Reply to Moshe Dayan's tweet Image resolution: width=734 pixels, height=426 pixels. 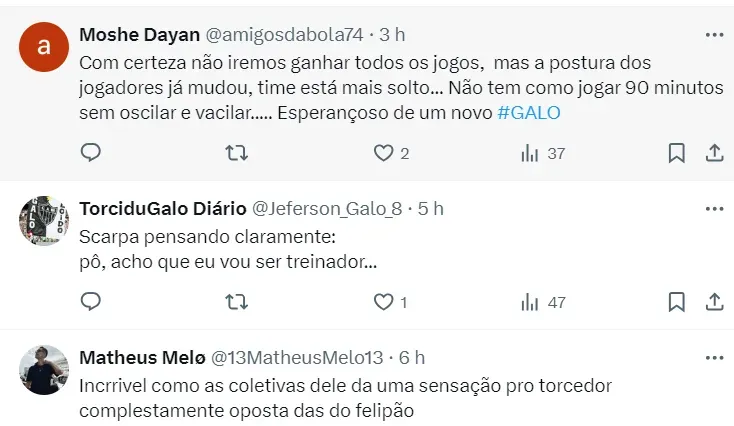(x=91, y=153)
